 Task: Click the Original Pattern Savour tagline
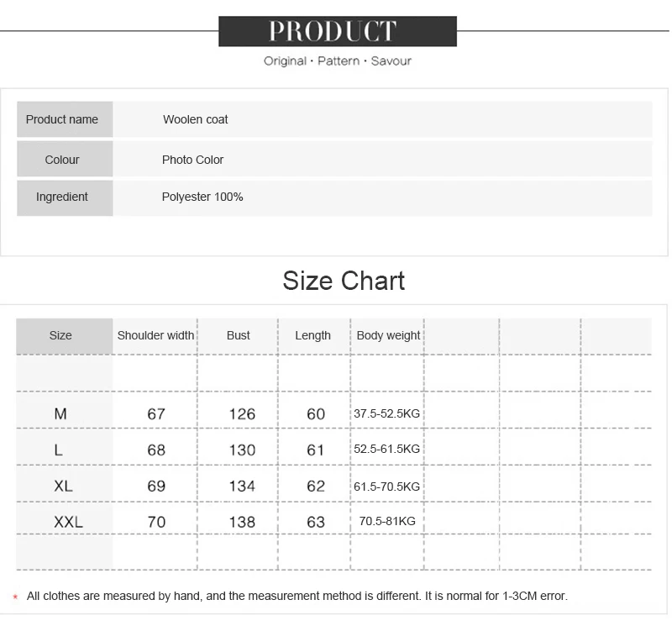tap(338, 60)
